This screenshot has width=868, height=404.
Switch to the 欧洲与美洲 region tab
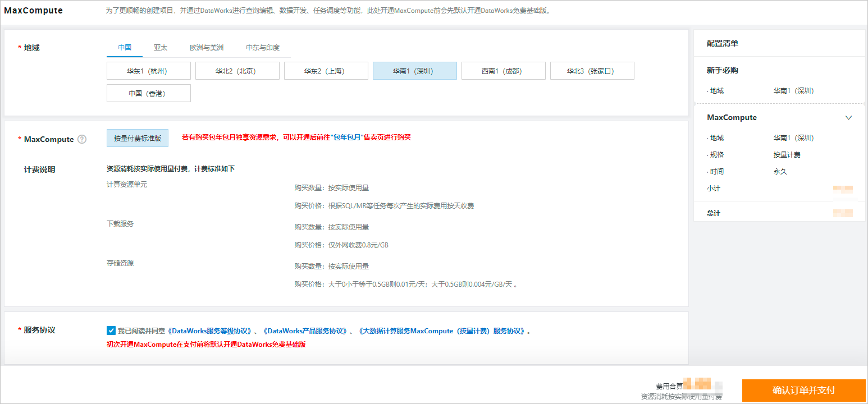[x=207, y=48]
